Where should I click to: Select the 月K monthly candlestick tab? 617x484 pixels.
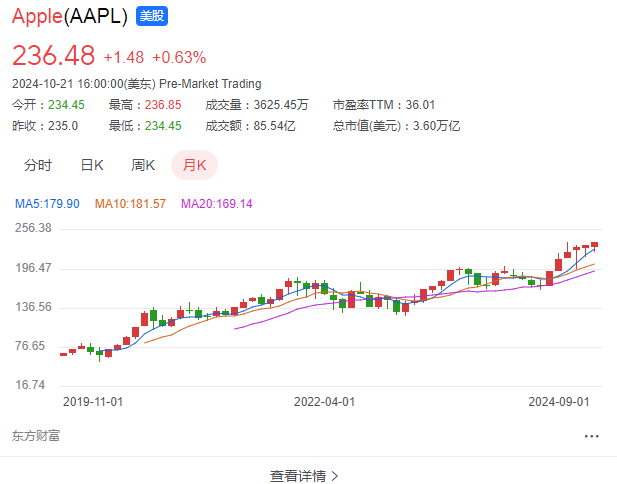[194, 165]
